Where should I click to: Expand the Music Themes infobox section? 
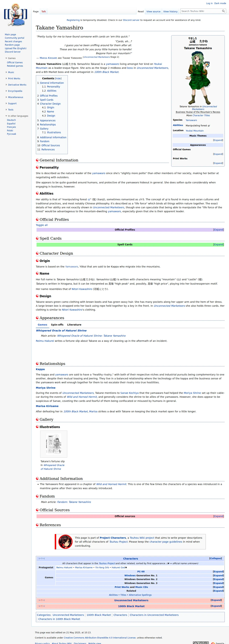click(x=218, y=140)
